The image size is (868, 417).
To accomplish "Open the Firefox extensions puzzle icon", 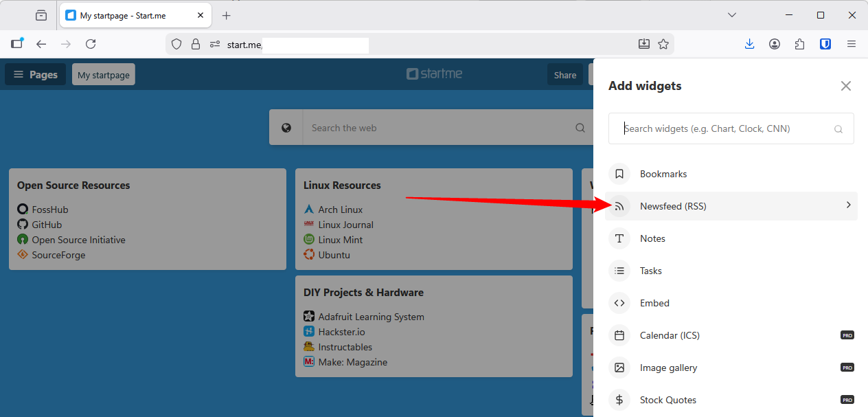I will pyautogui.click(x=799, y=44).
